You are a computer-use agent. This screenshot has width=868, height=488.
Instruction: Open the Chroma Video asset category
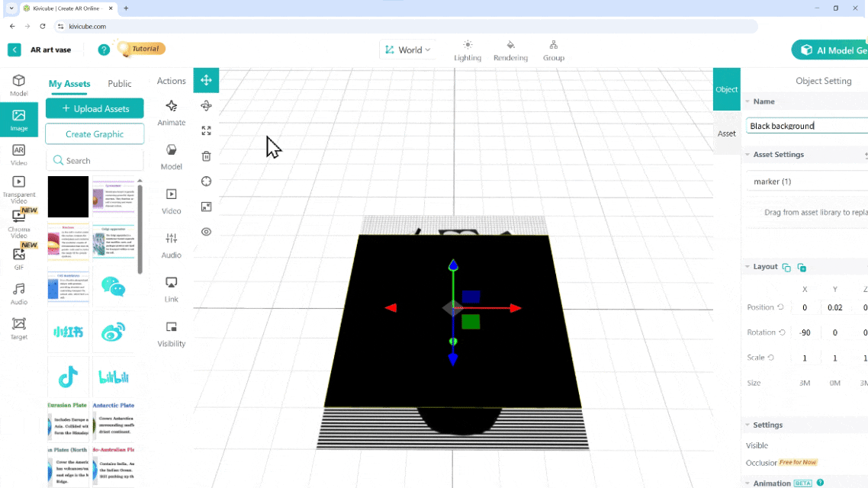[19, 220]
